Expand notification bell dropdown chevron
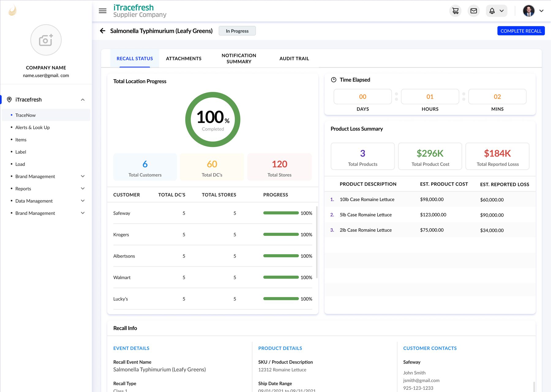The image size is (551, 392). tap(501, 11)
